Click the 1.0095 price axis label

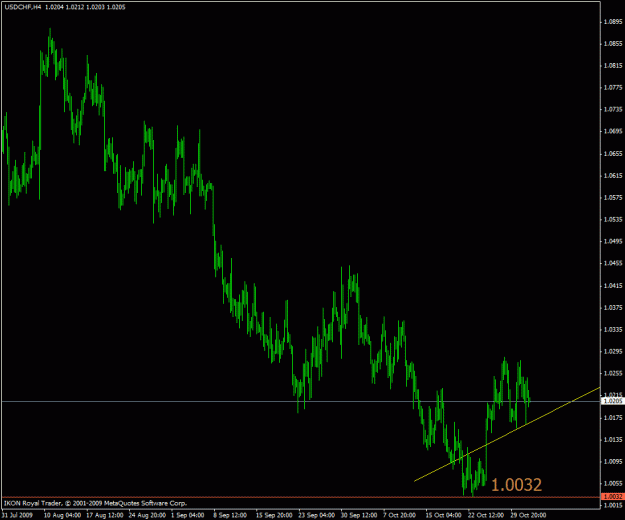[x=613, y=461]
